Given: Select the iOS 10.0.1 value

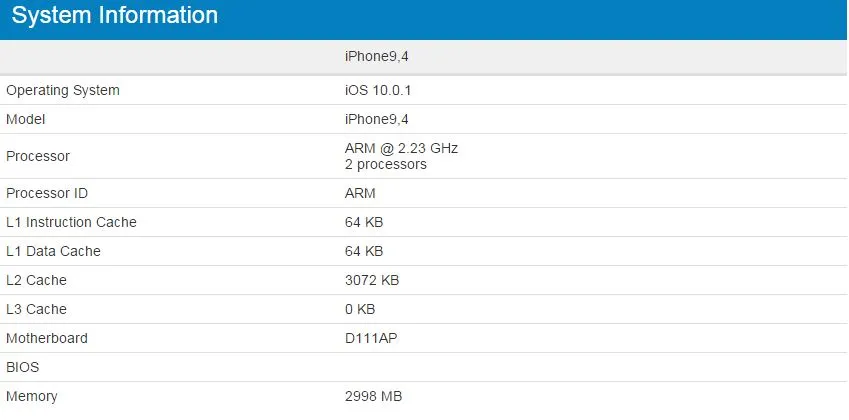Looking at the screenshot, I should (x=378, y=90).
